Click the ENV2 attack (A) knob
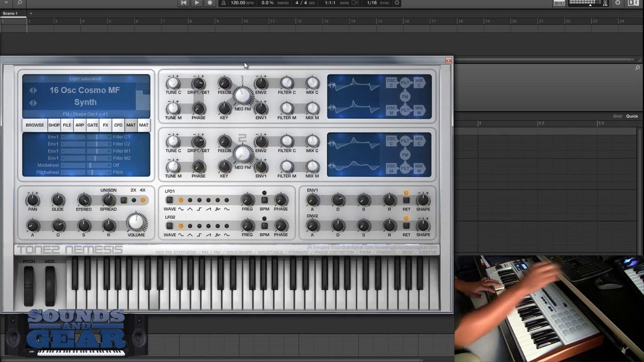644x362 pixels. coord(312,226)
